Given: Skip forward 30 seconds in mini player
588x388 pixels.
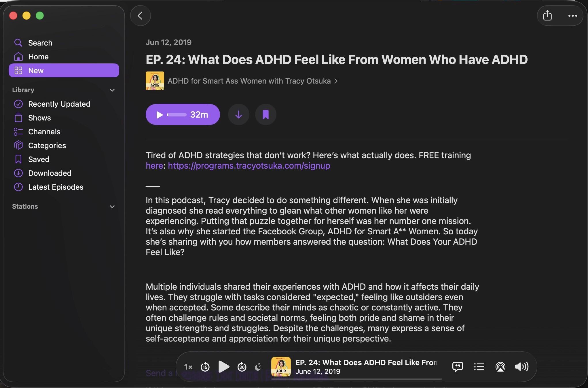Looking at the screenshot, I should pos(242,367).
